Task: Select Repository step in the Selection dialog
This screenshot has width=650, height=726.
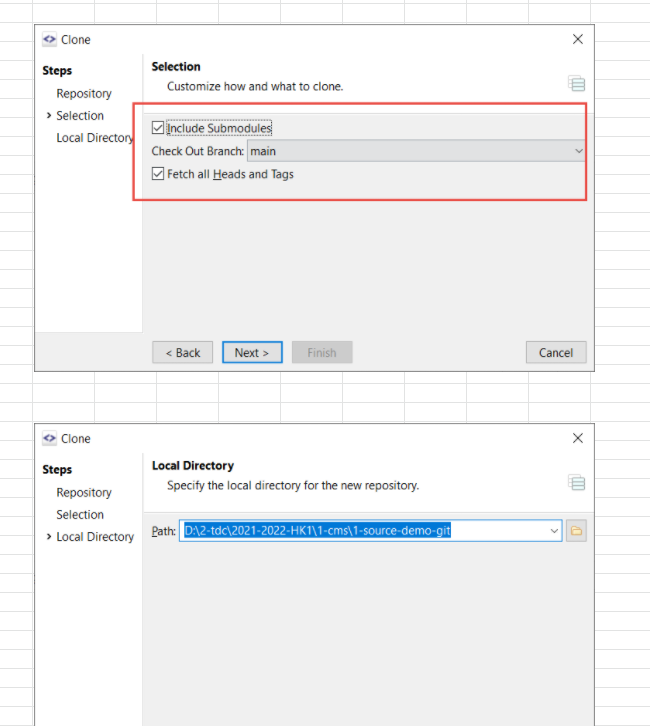Action: click(x=84, y=94)
